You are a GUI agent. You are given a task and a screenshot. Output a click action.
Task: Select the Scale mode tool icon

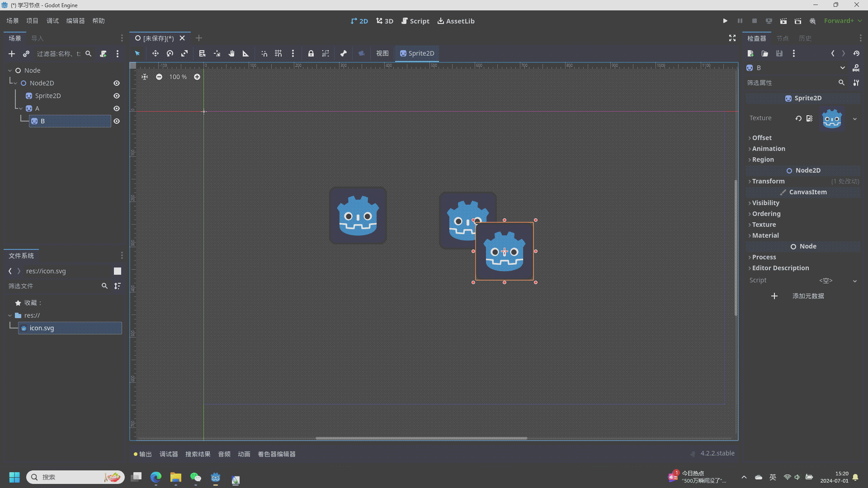(184, 53)
